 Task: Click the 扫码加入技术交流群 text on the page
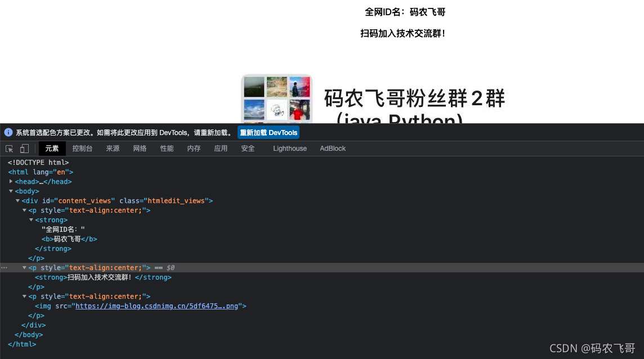click(402, 33)
